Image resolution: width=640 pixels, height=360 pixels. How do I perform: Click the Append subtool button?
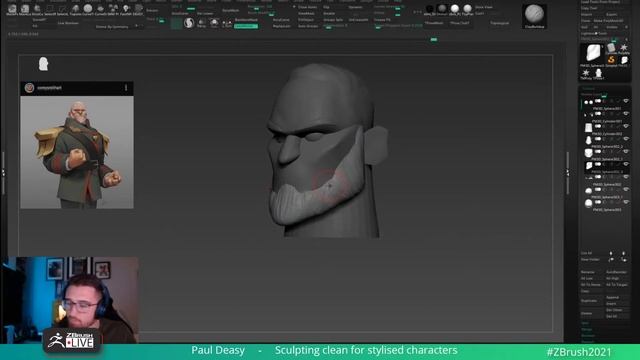coord(613,297)
